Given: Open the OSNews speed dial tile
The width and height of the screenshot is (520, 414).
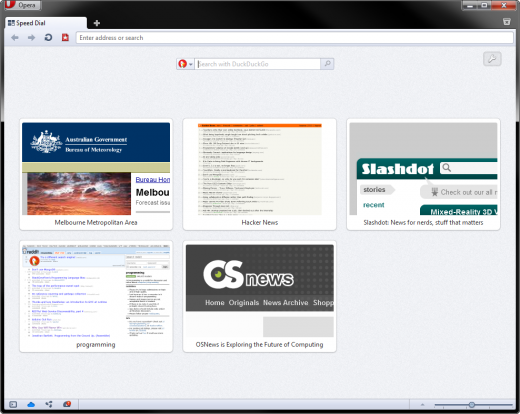Looking at the screenshot, I should click(260, 296).
